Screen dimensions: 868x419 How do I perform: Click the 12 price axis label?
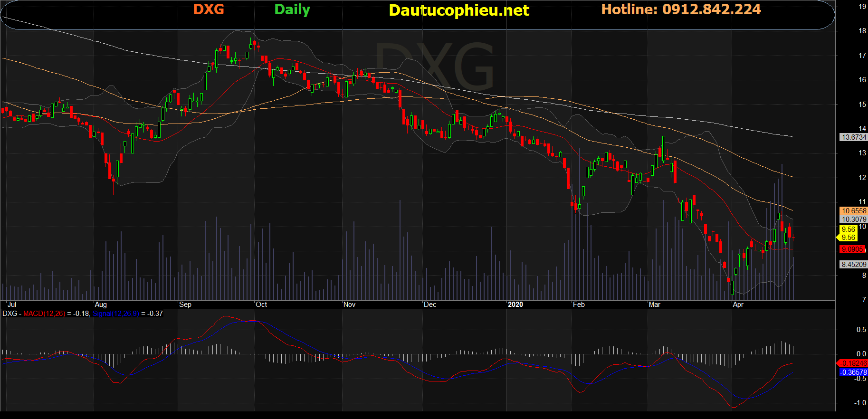tap(862, 178)
